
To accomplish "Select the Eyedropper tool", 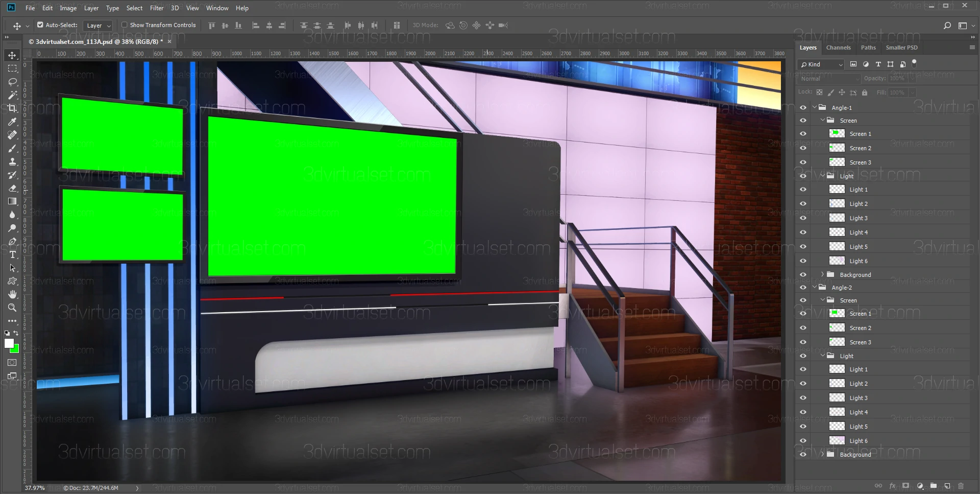I will point(12,122).
